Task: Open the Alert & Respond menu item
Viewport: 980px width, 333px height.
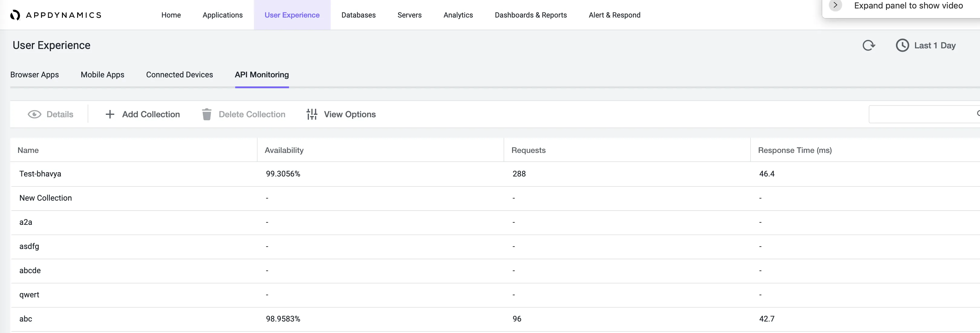Action: (x=615, y=15)
